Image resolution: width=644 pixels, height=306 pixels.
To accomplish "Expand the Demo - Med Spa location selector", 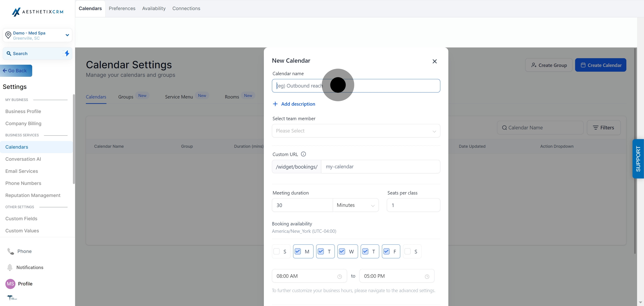I will coord(38,35).
